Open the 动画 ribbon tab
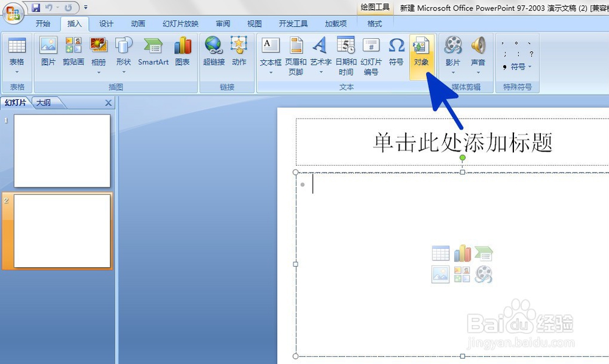Image resolution: width=609 pixels, height=364 pixels. 138,24
